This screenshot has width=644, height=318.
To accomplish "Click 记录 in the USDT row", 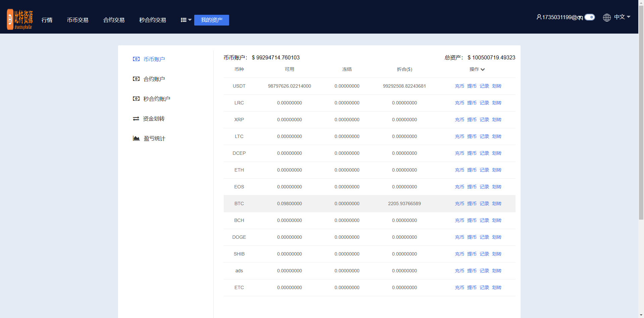I will pos(484,86).
